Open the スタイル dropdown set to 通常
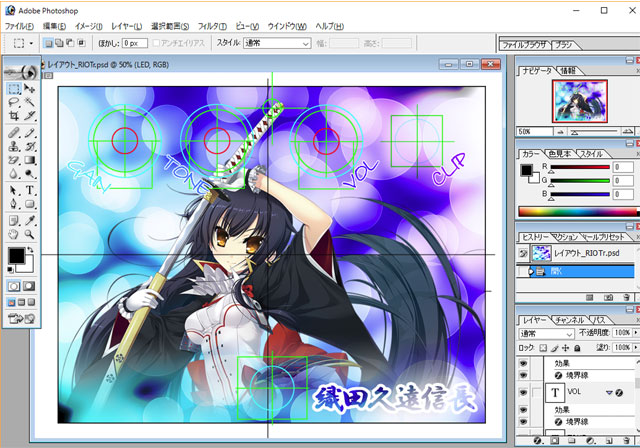This screenshot has height=448, width=640. coord(277,43)
